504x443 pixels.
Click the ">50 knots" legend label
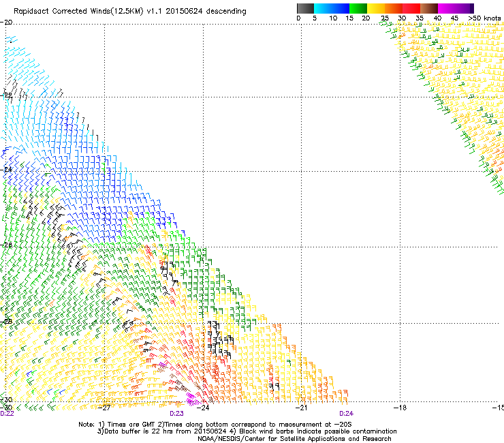coord(484,18)
